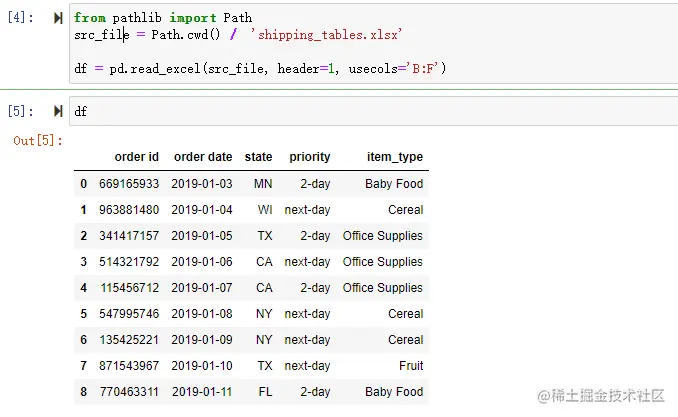This screenshot has height=417, width=678.
Task: Click the 'shipping_tables.xlsx' string in the code
Action: [x=325, y=35]
